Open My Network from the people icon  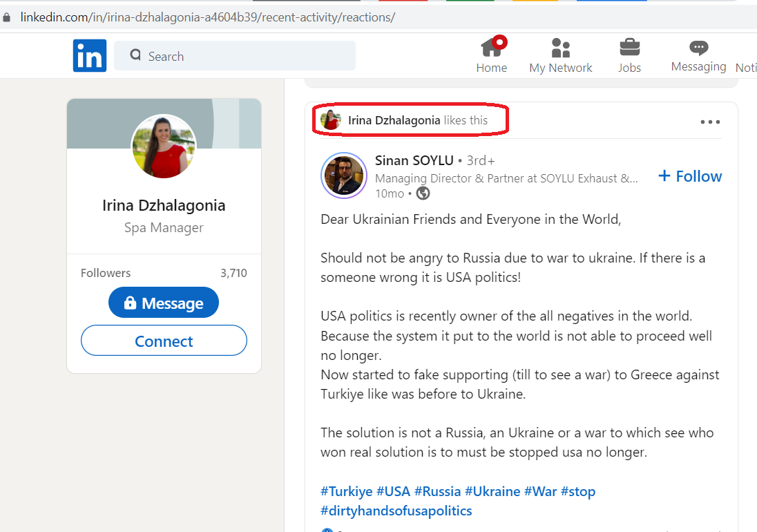(561, 48)
